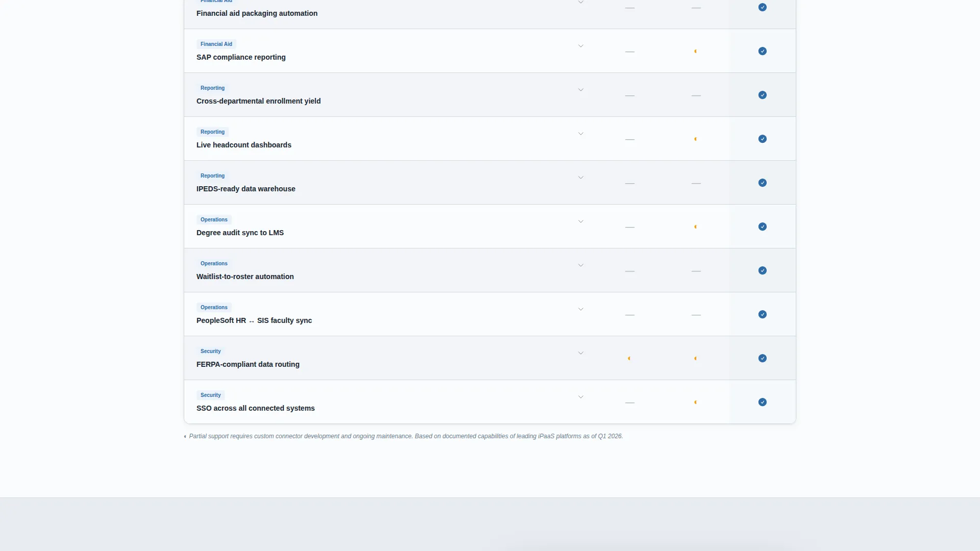Click the blue checkmark for SSO across all connected systems
This screenshot has width=980, height=551.
point(762,402)
